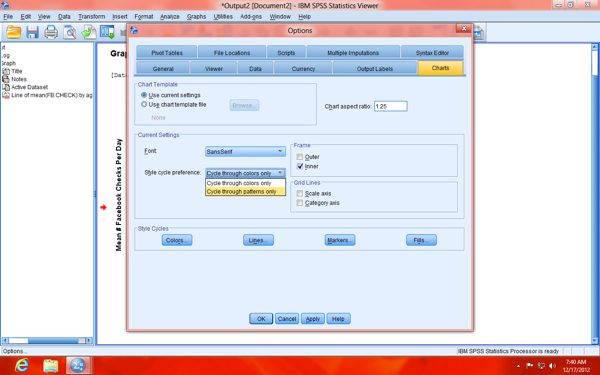The image size is (600, 375).
Task: Click the SPSS icon in Options title bar
Action: pos(134,30)
